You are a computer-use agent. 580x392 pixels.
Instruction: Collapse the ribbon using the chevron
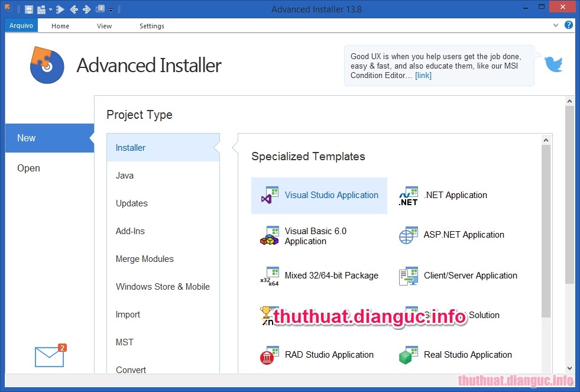coord(556,25)
